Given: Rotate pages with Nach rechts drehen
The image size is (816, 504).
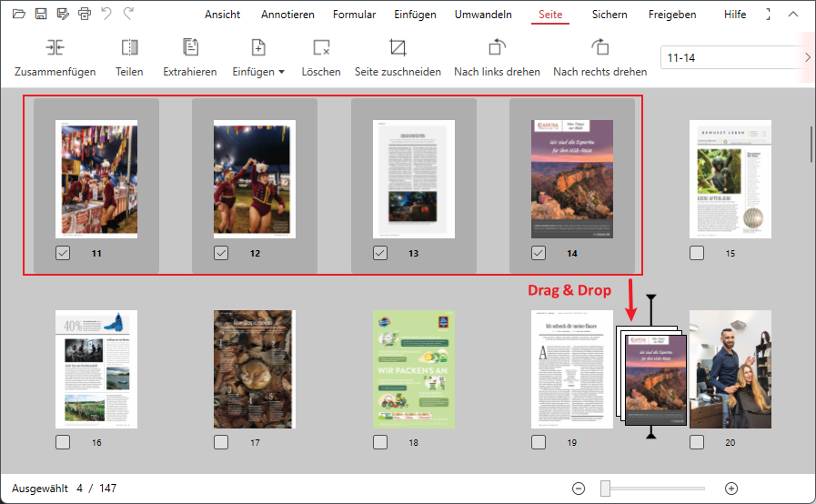Looking at the screenshot, I should 600,58.
